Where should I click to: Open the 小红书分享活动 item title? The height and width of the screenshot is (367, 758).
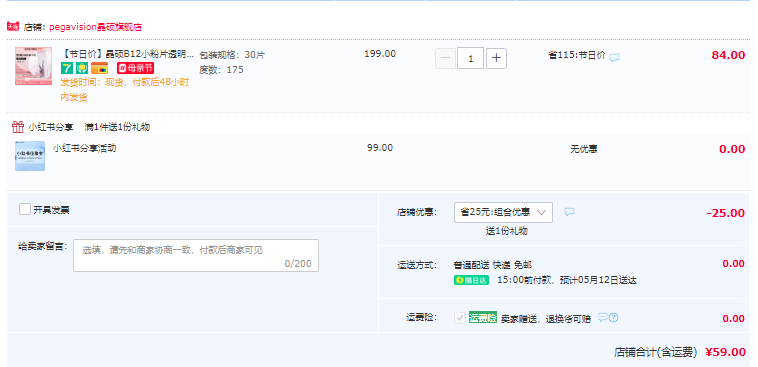pyautogui.click(x=85, y=148)
